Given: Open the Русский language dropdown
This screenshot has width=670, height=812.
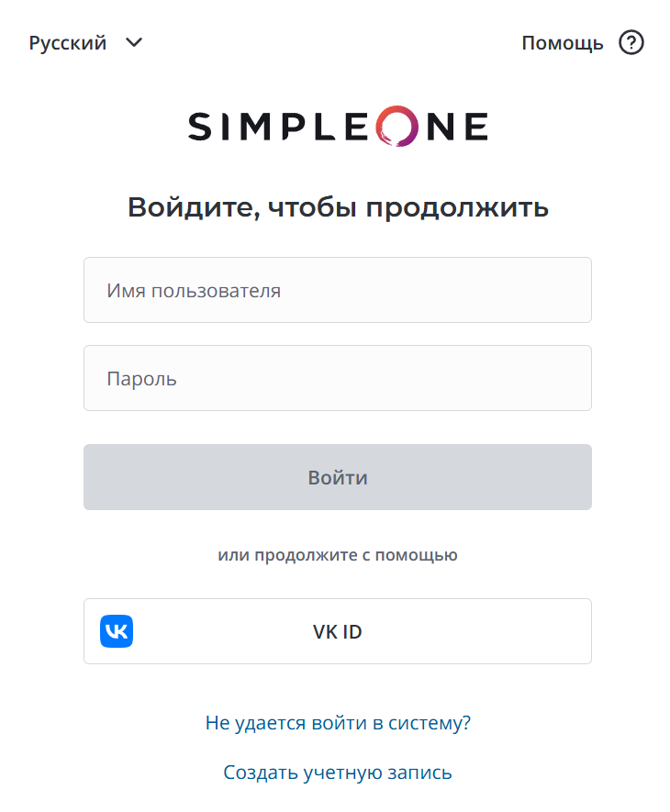Looking at the screenshot, I should click(x=68, y=43).
